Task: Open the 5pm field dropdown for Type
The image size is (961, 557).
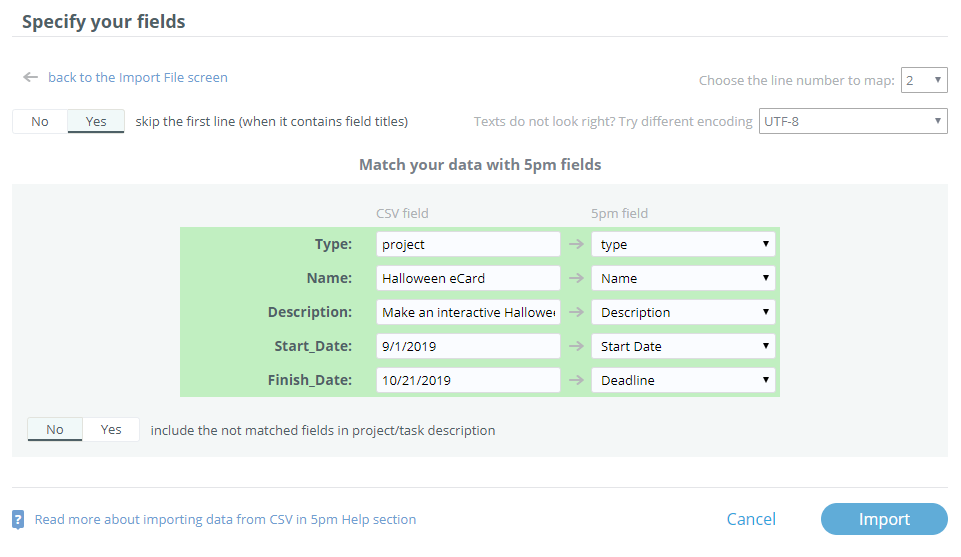Action: pos(683,244)
